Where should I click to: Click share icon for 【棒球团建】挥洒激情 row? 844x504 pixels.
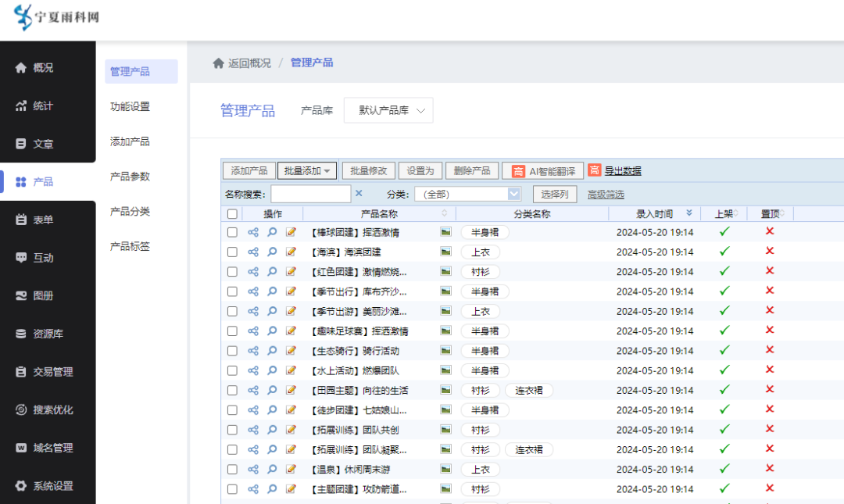click(x=252, y=232)
